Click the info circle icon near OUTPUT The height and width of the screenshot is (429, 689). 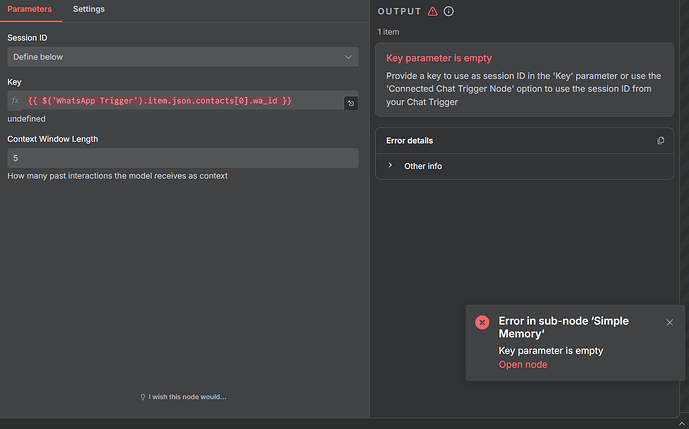[449, 11]
